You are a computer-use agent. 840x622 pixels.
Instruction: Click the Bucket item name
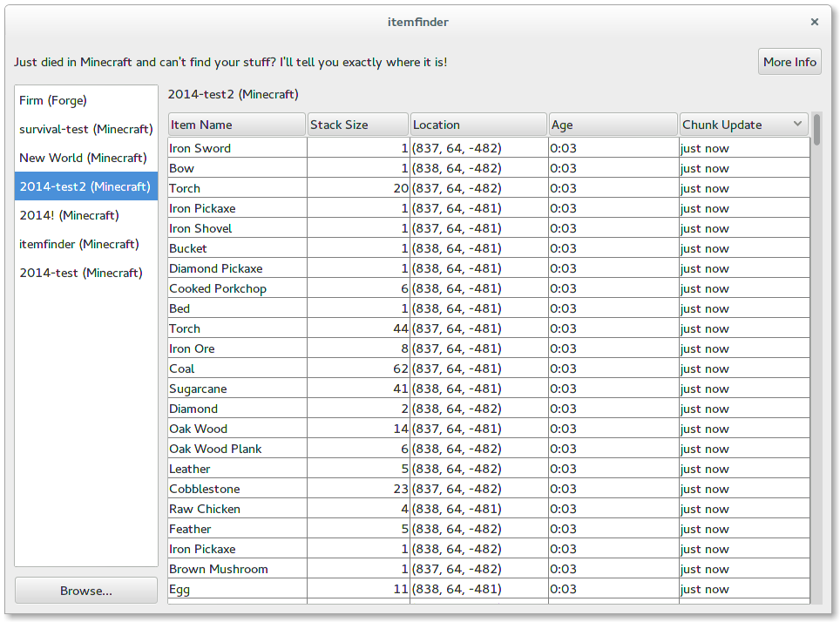point(188,248)
